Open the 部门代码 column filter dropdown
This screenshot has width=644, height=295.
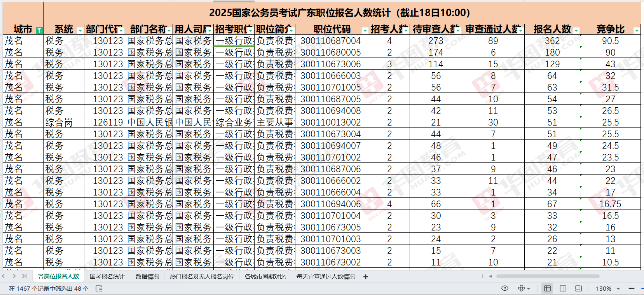(121, 30)
